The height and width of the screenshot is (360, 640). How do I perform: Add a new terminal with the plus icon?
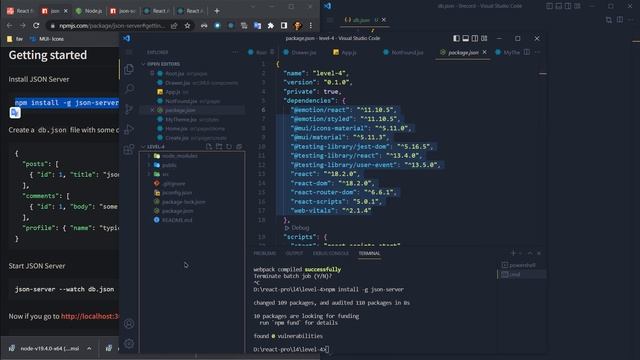pos(513,253)
